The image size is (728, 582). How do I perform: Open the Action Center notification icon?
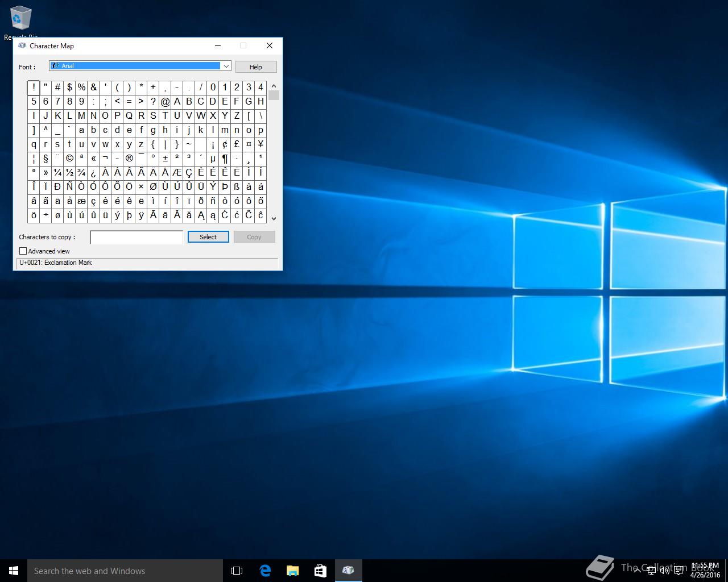[x=678, y=571]
